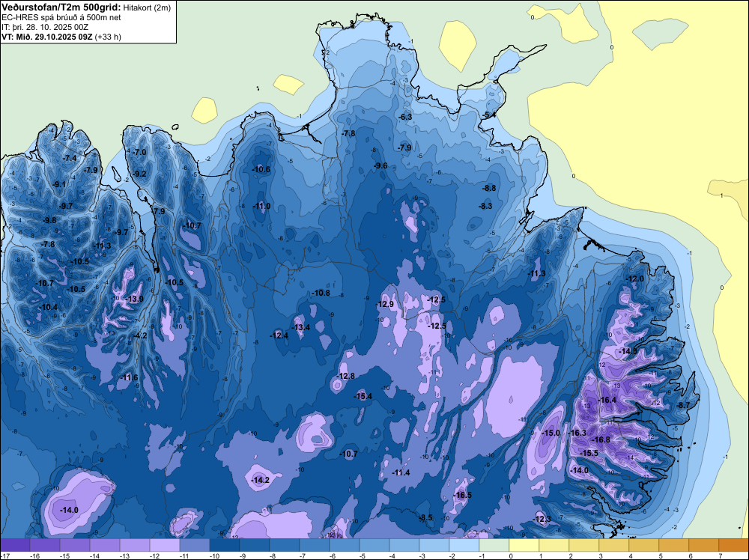Click the -16.8 temperature reading
This screenshot has height=560, width=749.
(601, 439)
